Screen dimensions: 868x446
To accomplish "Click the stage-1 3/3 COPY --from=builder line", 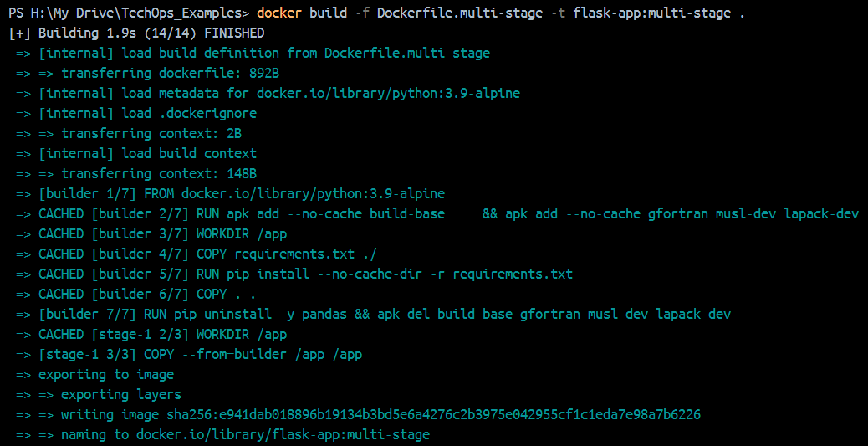I will coord(189,355).
